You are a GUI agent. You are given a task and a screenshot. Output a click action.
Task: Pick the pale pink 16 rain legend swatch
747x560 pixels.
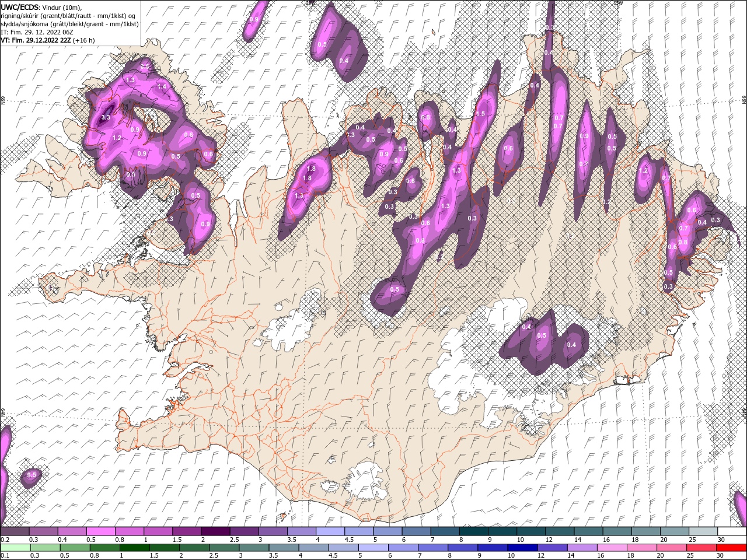coord(612,548)
